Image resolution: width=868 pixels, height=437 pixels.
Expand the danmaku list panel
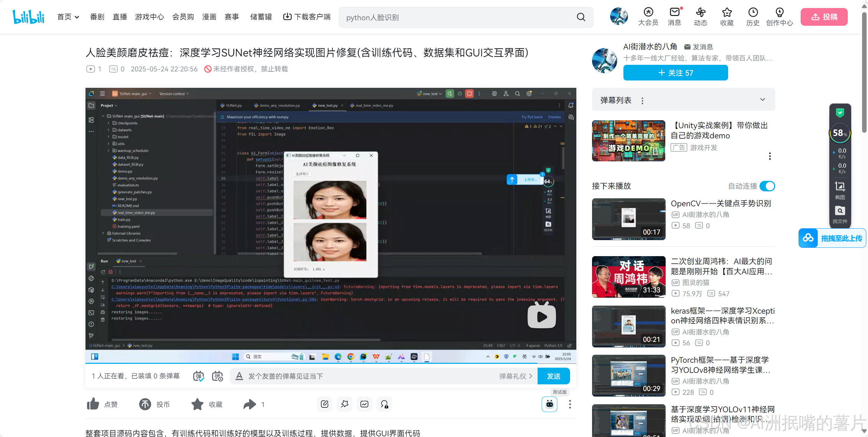(763, 100)
